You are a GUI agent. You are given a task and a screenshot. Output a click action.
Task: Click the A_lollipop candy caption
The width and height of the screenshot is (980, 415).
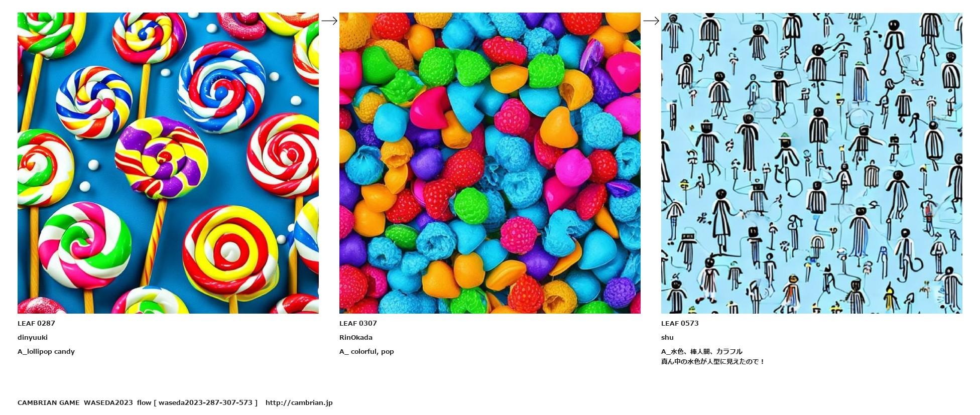46,351
